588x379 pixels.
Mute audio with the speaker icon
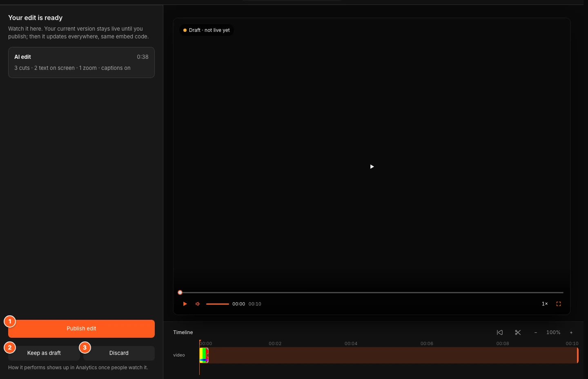[198, 304]
